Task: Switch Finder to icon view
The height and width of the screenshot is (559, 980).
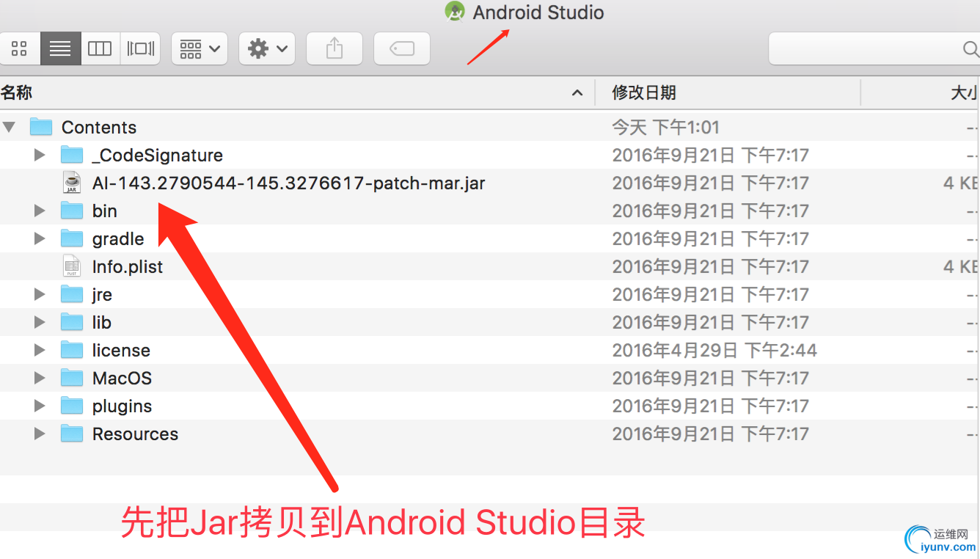Action: point(20,49)
